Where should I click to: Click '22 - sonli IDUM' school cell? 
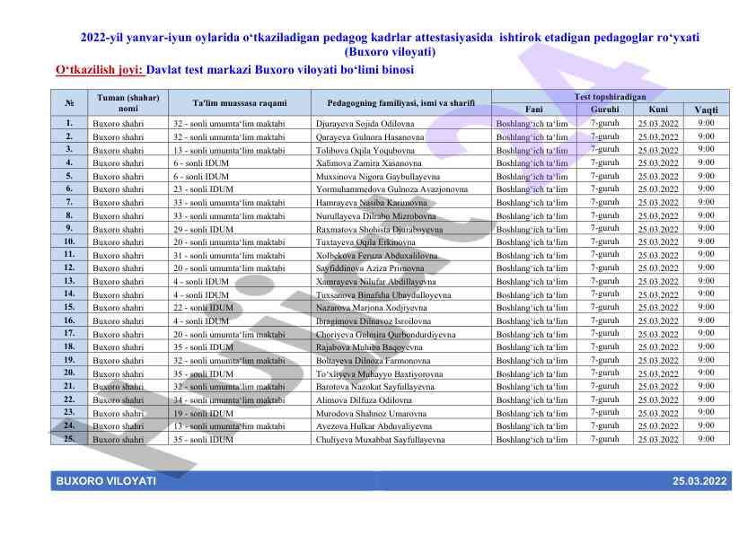pyautogui.click(x=203, y=308)
